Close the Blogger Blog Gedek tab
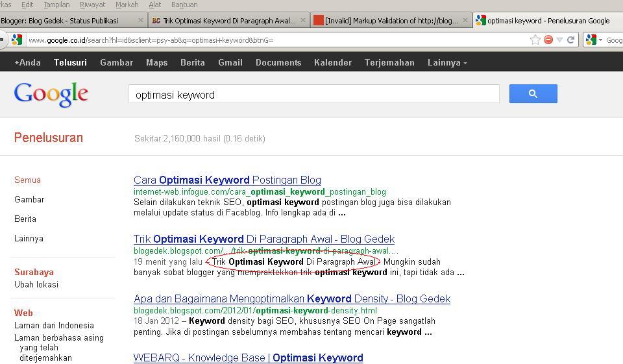623x364 pixels. 141,20
